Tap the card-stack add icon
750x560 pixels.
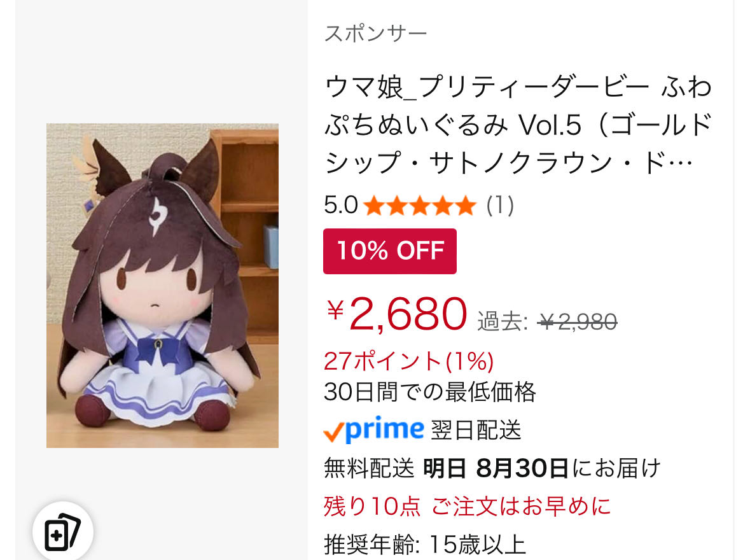pyautogui.click(x=63, y=532)
